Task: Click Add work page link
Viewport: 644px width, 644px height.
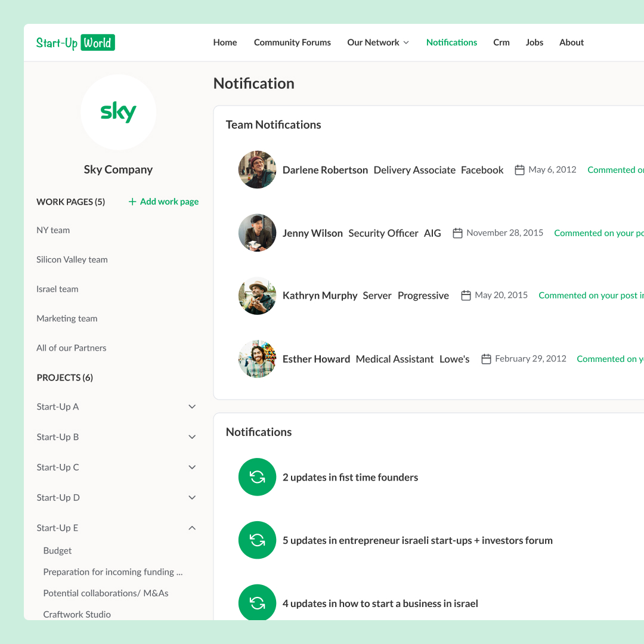Action: click(x=163, y=202)
